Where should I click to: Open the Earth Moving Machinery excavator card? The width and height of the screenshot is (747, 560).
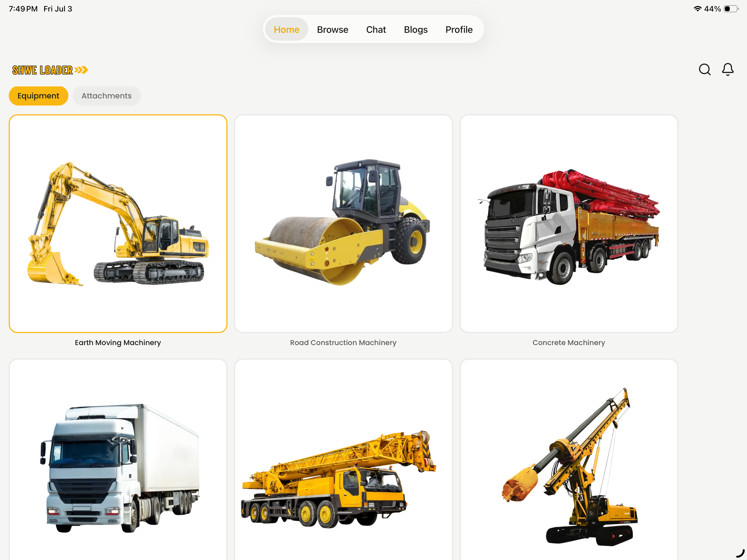[x=118, y=224]
